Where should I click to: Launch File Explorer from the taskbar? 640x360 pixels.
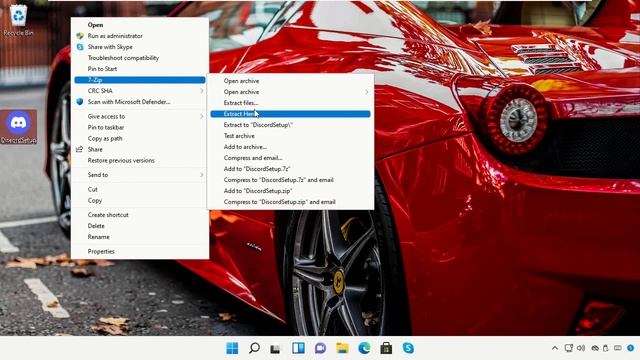point(342,348)
